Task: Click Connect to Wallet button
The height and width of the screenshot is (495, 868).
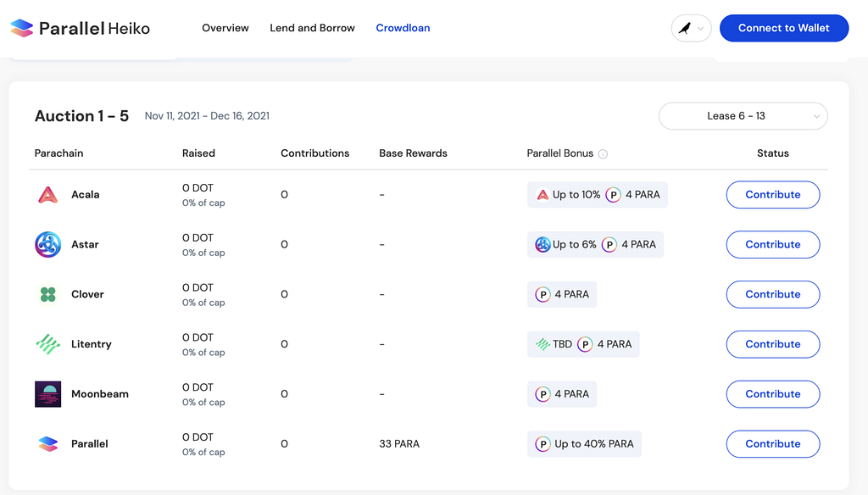Action: pyautogui.click(x=784, y=28)
